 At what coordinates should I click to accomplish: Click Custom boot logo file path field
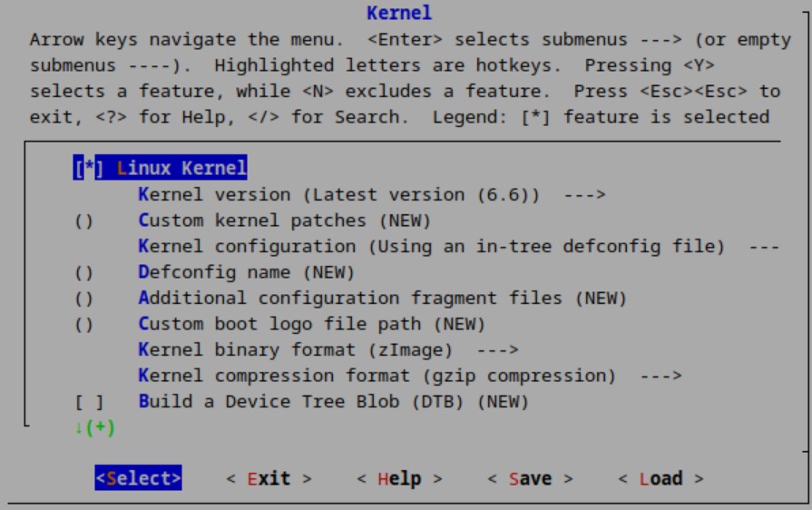(84, 324)
